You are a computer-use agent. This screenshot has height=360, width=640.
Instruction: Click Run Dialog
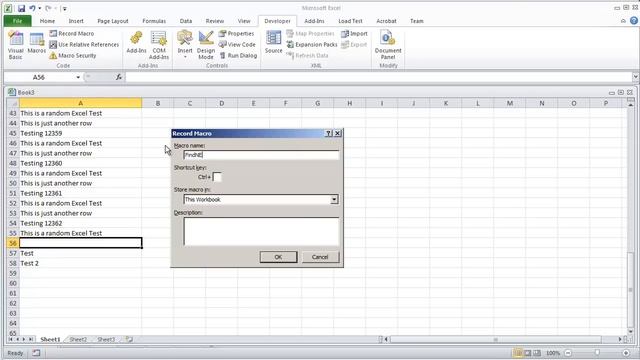click(x=238, y=56)
